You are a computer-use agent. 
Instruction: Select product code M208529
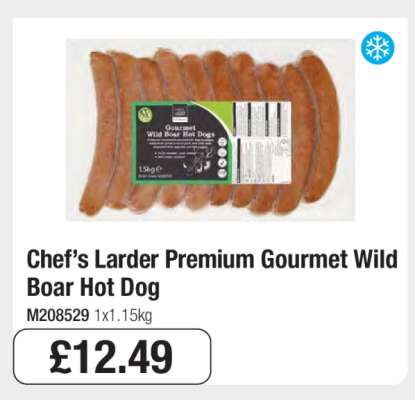tap(58, 315)
